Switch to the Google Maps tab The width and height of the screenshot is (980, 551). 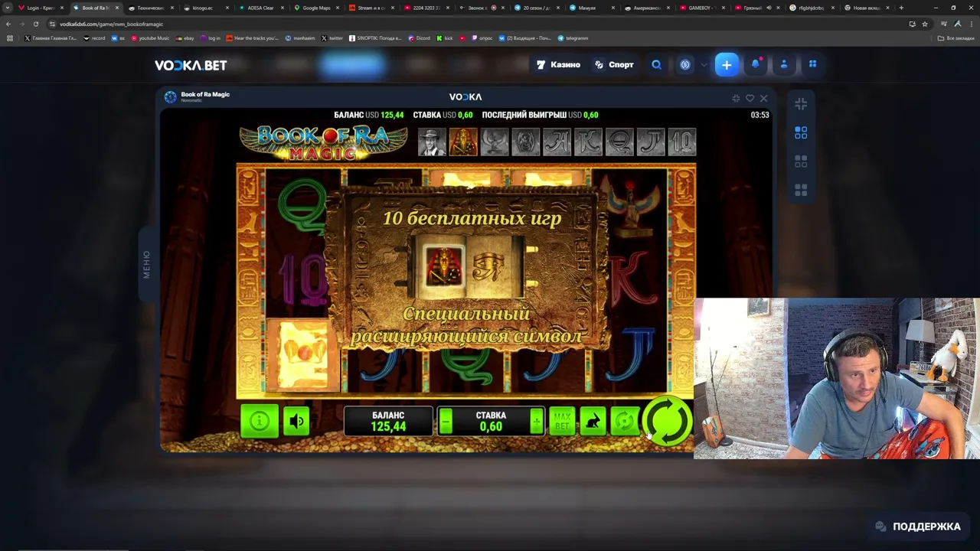[x=316, y=8]
